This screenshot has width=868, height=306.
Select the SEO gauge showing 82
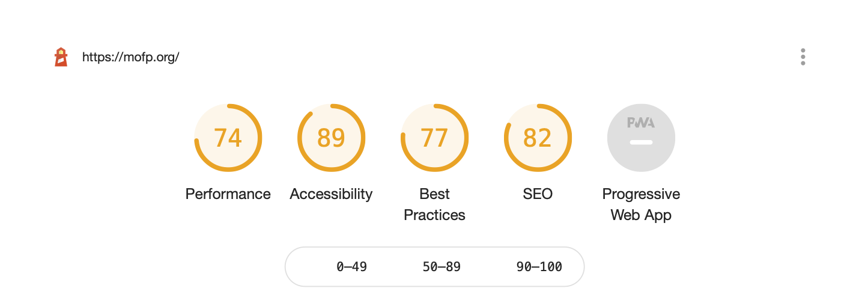[538, 138]
